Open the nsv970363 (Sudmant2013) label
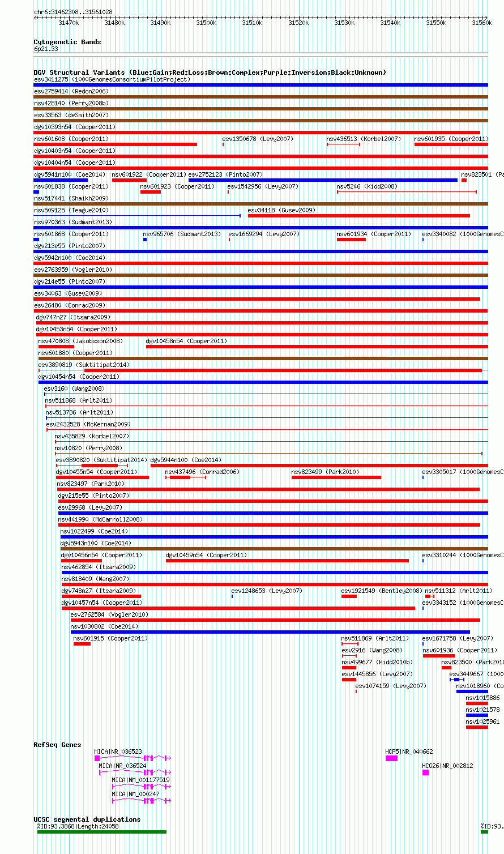This screenshot has height=854, width=504. [x=72, y=222]
